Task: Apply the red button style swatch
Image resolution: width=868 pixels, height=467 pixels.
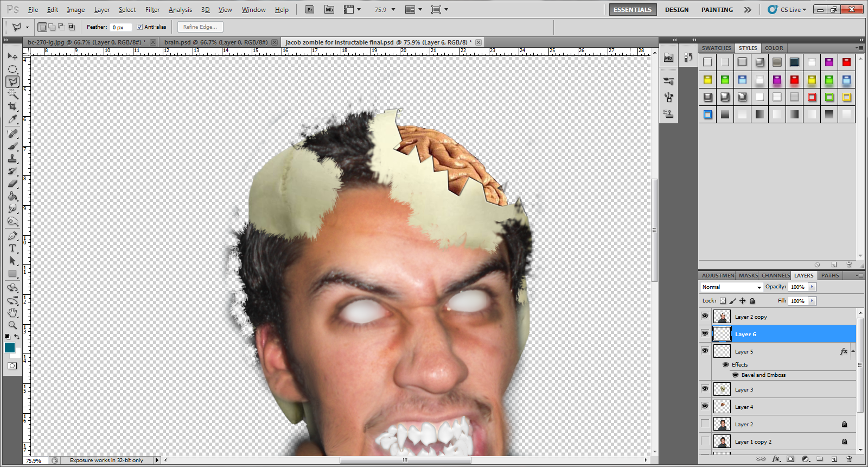Action: click(x=846, y=62)
